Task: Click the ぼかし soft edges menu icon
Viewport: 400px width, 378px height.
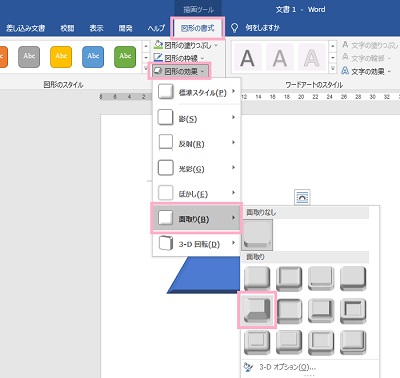Action: (x=166, y=193)
